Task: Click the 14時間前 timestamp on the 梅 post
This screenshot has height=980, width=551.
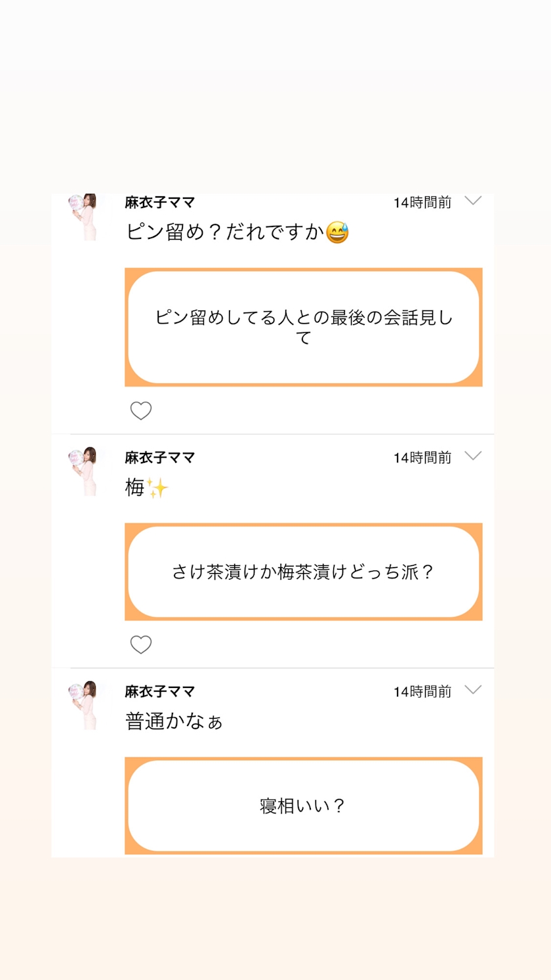Action: [422, 458]
